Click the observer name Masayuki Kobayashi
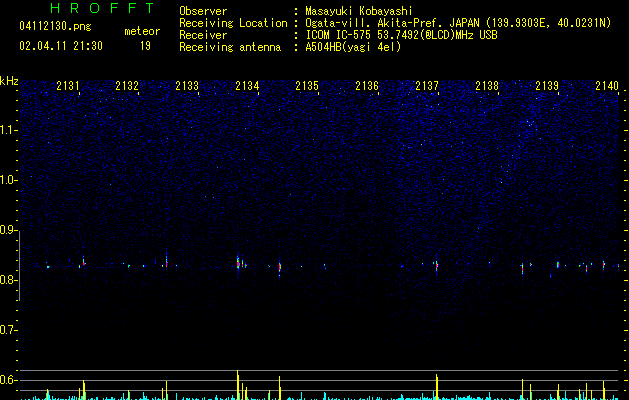 point(359,11)
